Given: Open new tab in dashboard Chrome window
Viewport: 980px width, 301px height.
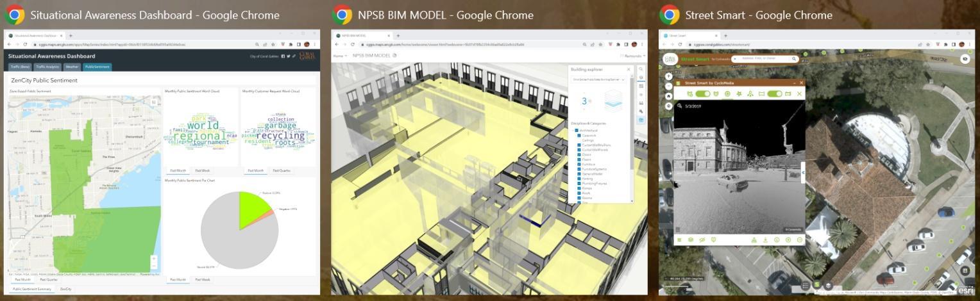Looking at the screenshot, I should [x=71, y=36].
